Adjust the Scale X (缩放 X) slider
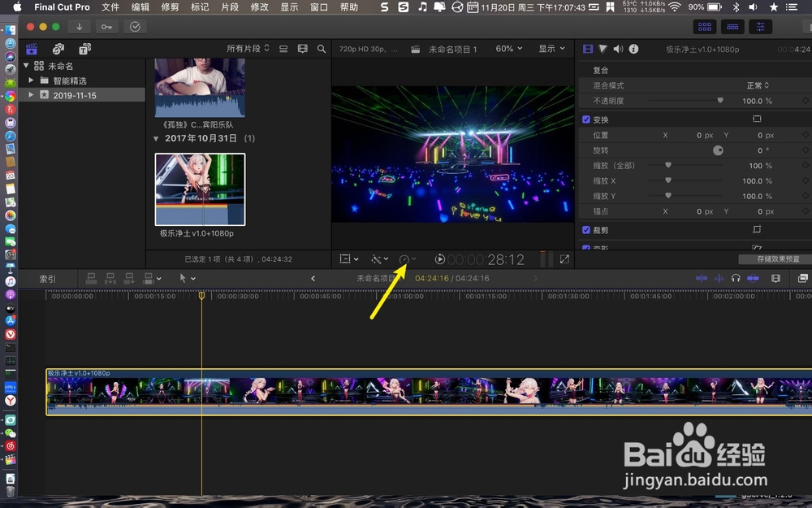Image resolution: width=812 pixels, height=508 pixels. click(668, 180)
